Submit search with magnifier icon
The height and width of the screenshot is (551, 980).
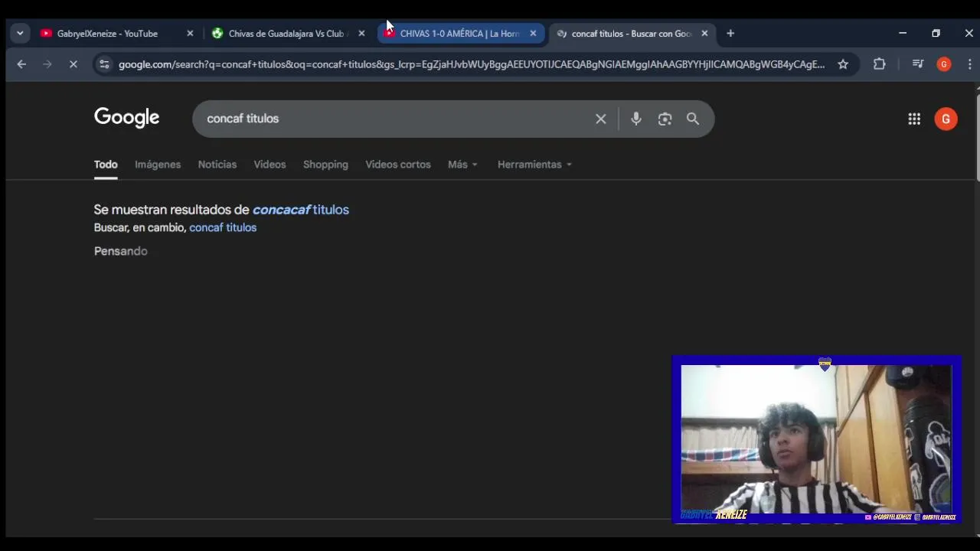(x=693, y=119)
